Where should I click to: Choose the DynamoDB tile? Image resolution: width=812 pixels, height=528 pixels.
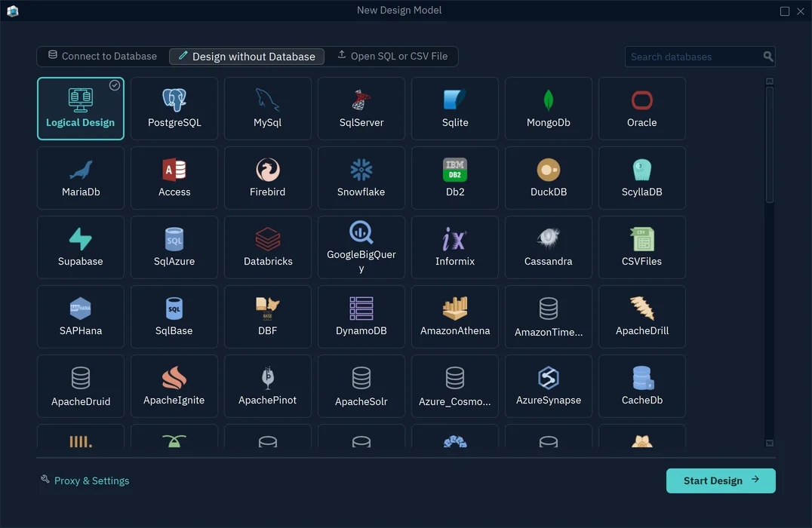[361, 317]
